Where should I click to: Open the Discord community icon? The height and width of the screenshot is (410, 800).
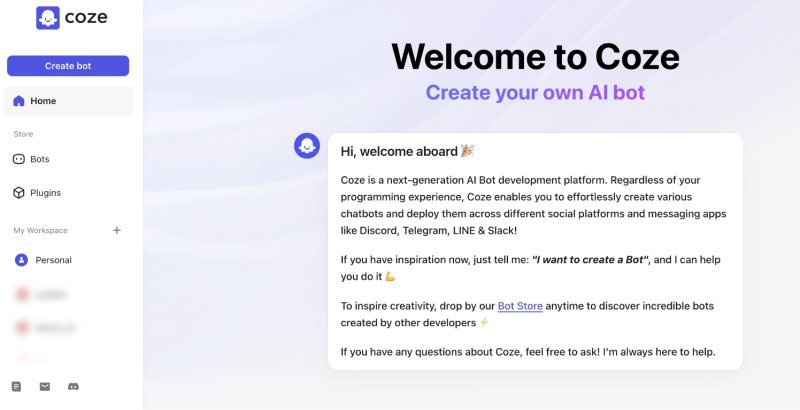coord(73,387)
